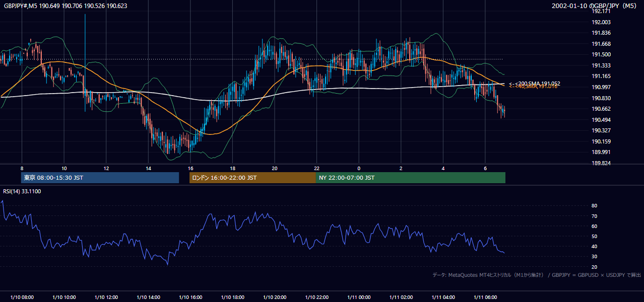Click hour label 18 under price chart

coord(232,168)
